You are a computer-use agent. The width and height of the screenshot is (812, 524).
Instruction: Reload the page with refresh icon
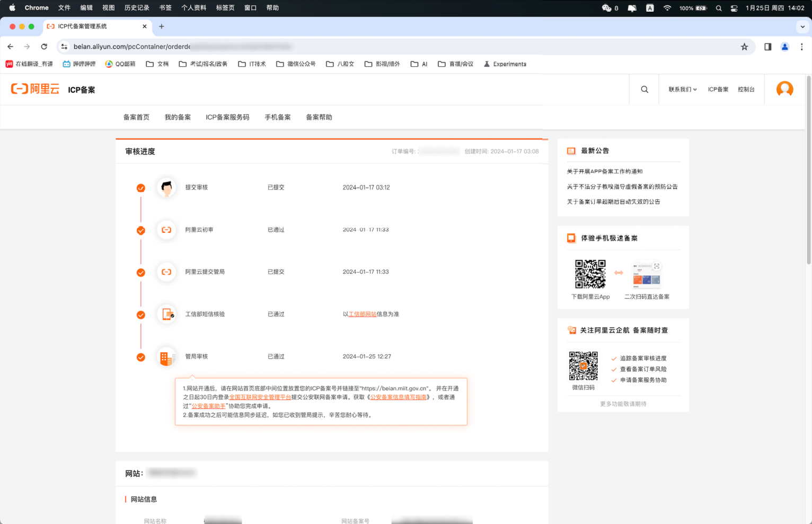coord(44,47)
